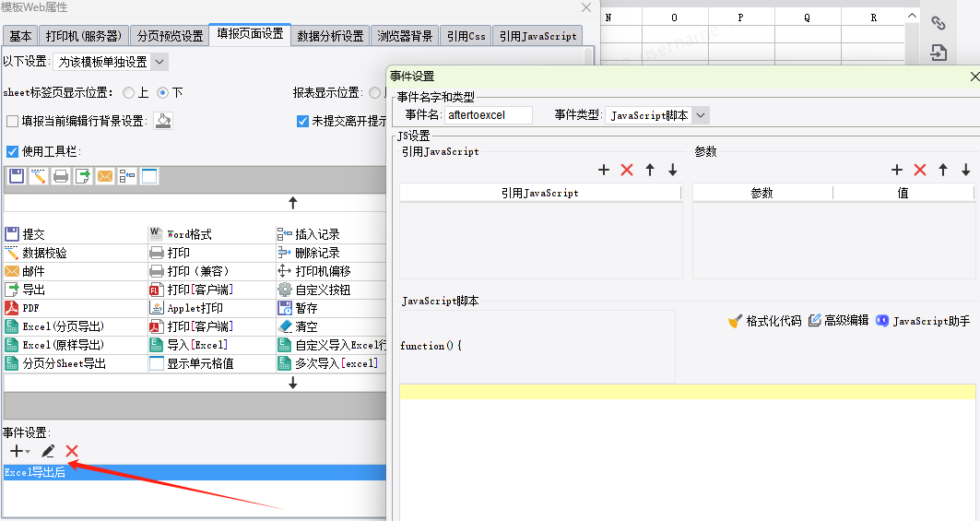The image size is (980, 521).
Task: Click the Submit (提交) save icon in toolbar strip
Action: click(17, 176)
